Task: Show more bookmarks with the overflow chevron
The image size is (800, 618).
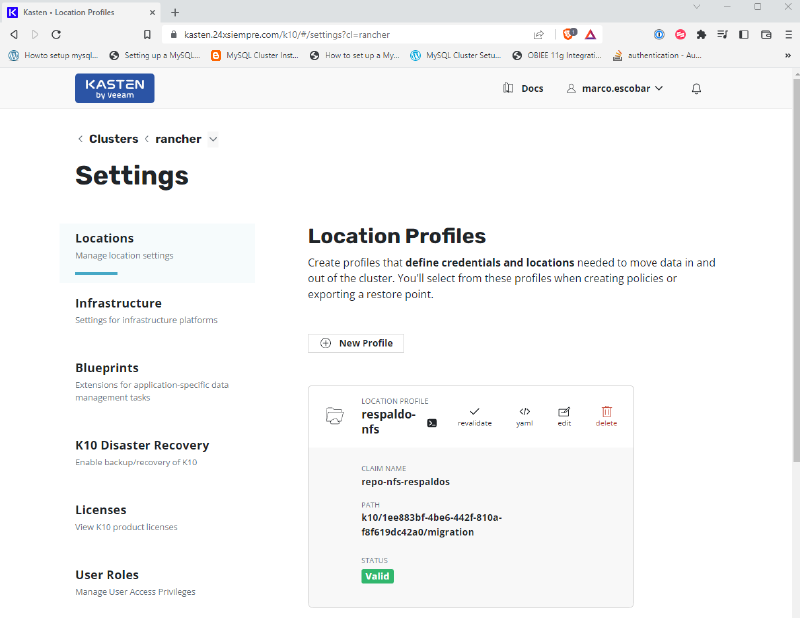Action: tap(788, 55)
